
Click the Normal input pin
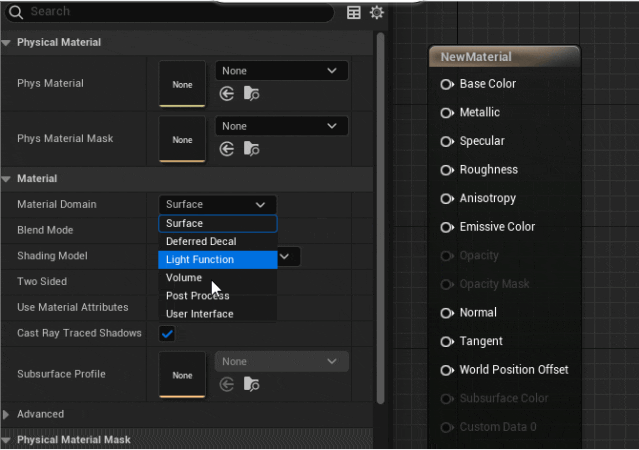tap(447, 313)
